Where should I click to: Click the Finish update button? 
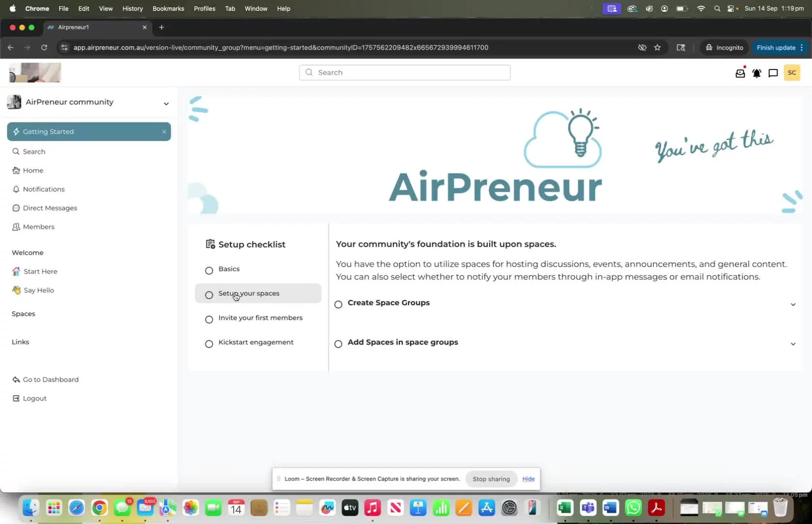[x=780, y=48]
